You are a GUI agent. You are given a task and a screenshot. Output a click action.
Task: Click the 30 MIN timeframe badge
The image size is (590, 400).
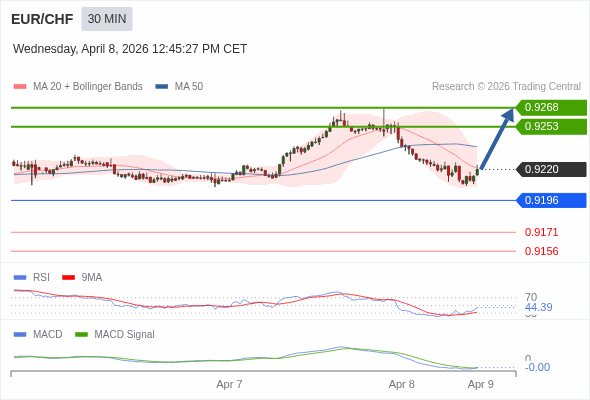(x=107, y=19)
